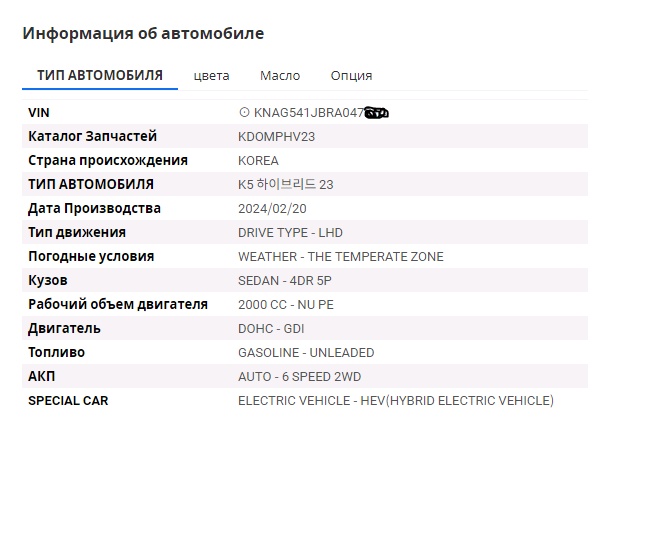Select the ТИП АВТОМОБИЛЯ tab
This screenshot has height=536, width=667.
(x=100, y=75)
